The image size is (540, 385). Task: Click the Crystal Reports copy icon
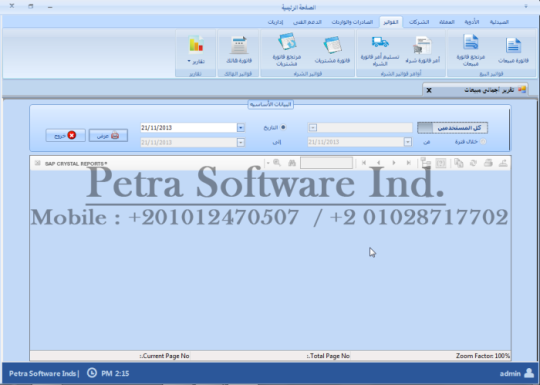coord(458,163)
